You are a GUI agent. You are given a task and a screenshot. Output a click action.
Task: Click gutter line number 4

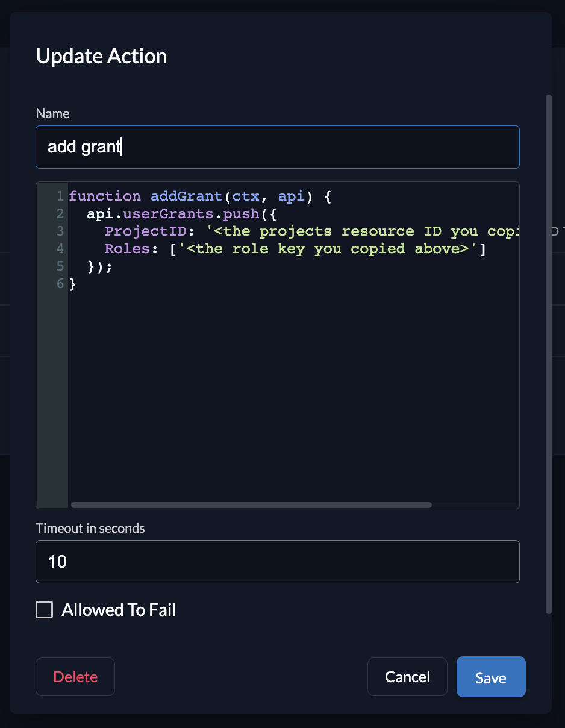tap(60, 249)
